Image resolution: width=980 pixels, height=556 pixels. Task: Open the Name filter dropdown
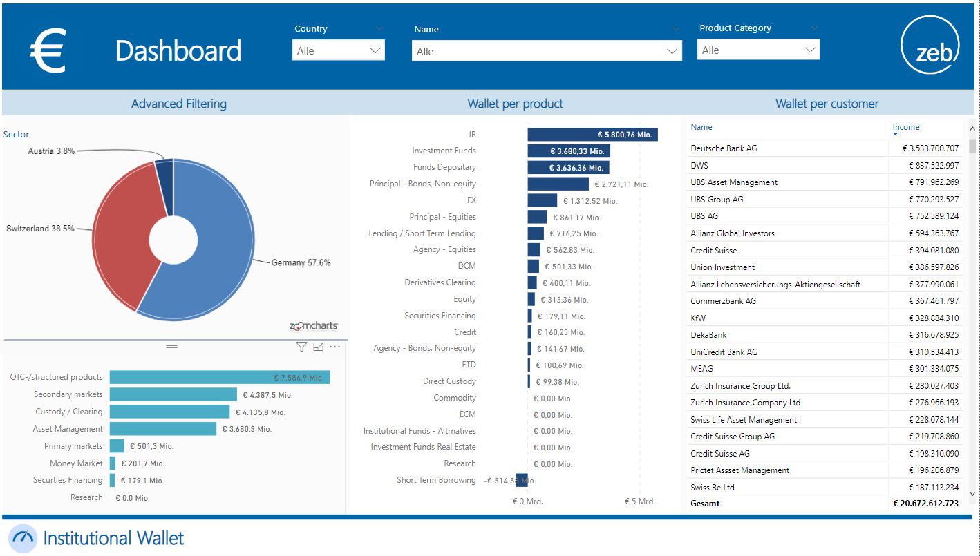click(x=672, y=51)
